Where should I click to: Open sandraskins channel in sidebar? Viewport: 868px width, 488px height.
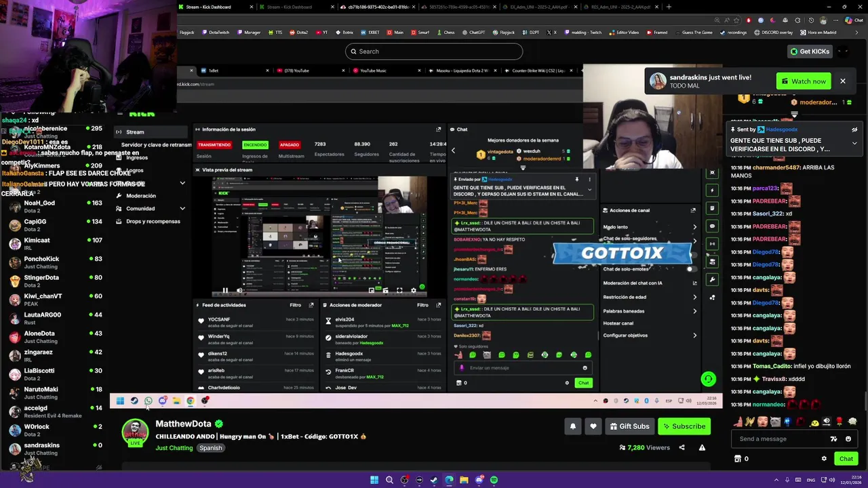[x=56, y=449]
